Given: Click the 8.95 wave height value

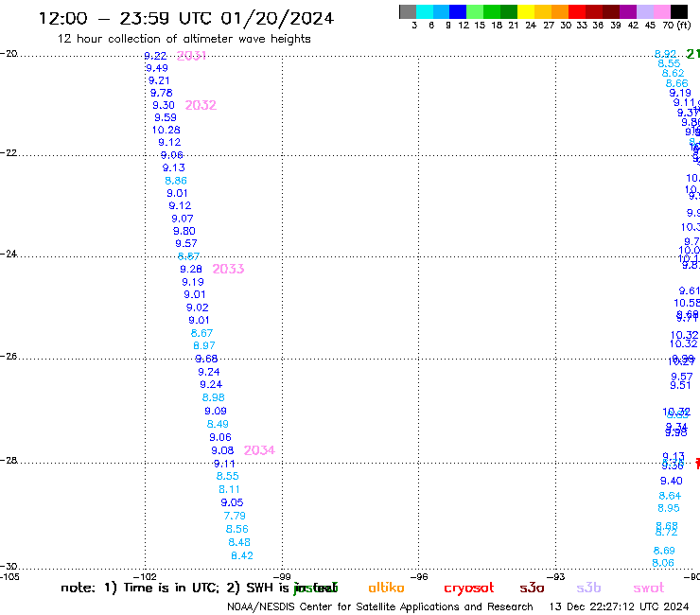Looking at the screenshot, I should (669, 508).
